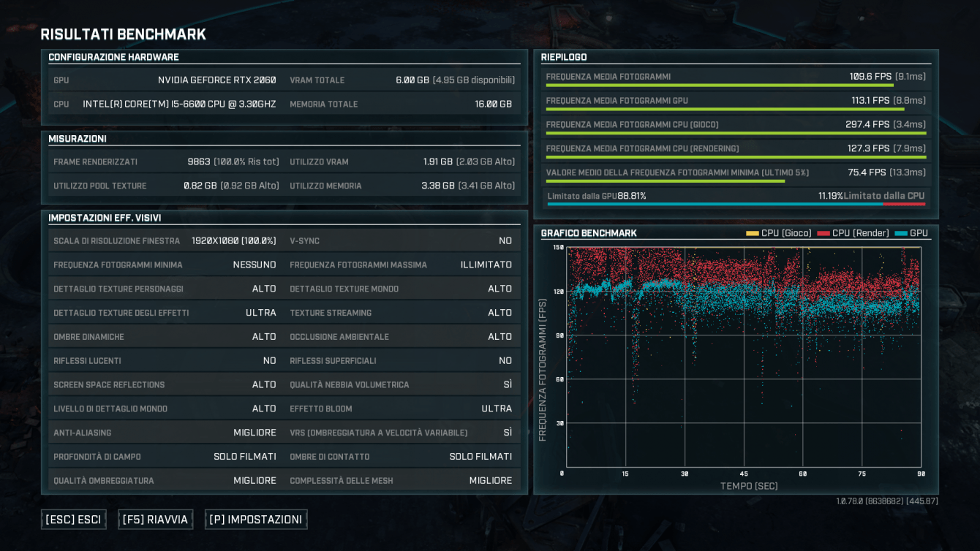This screenshot has width=980, height=551.
Task: Click the "3.38 GB" utilizzo memoria value
Action: coord(438,186)
